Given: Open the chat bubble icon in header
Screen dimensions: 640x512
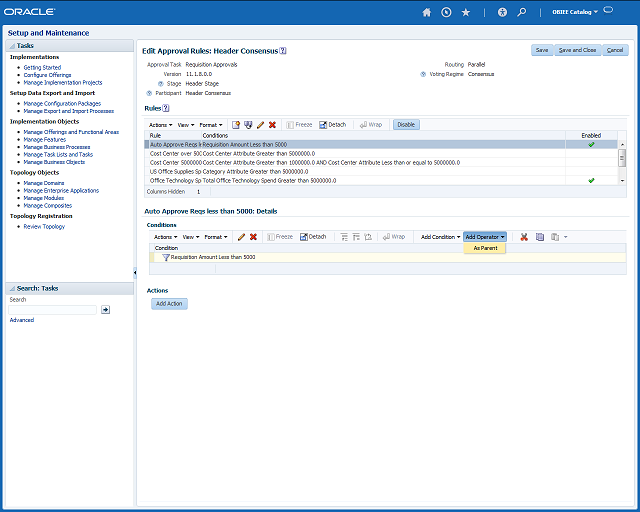Looking at the screenshot, I should coord(608,10).
